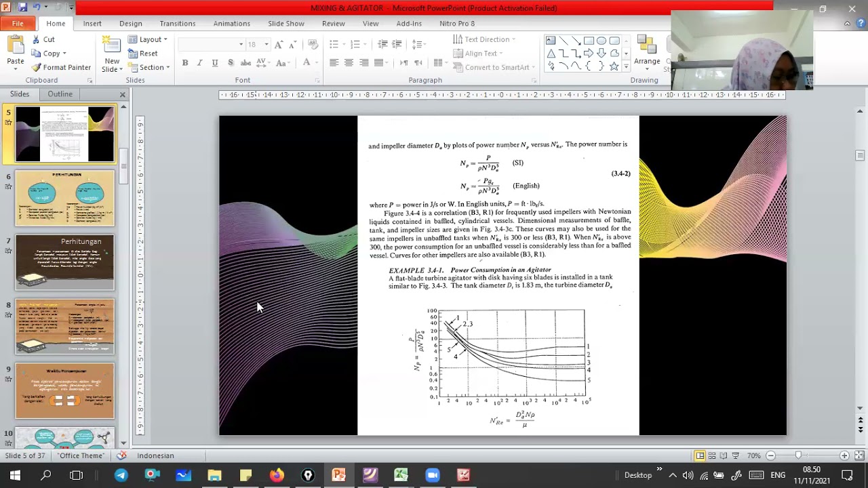Screen dimensions: 868x488
Task: Select the slide 7 Perhitungan thumbnail
Action: click(65, 262)
